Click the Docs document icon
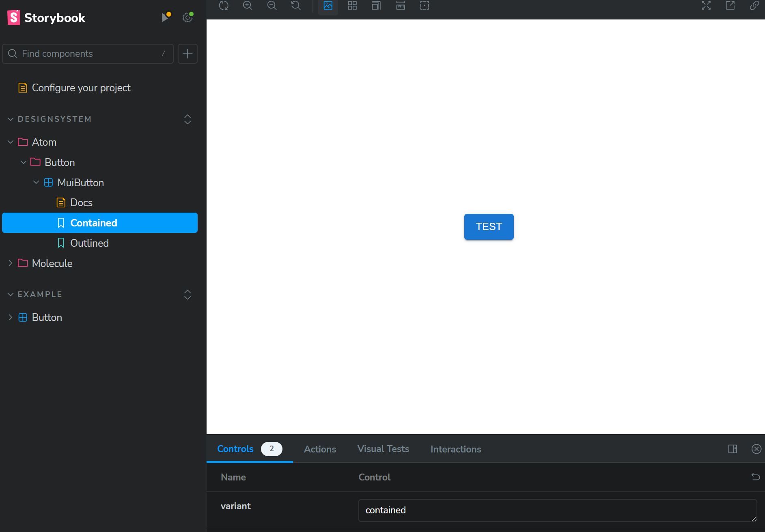This screenshot has height=532, width=765. point(61,202)
